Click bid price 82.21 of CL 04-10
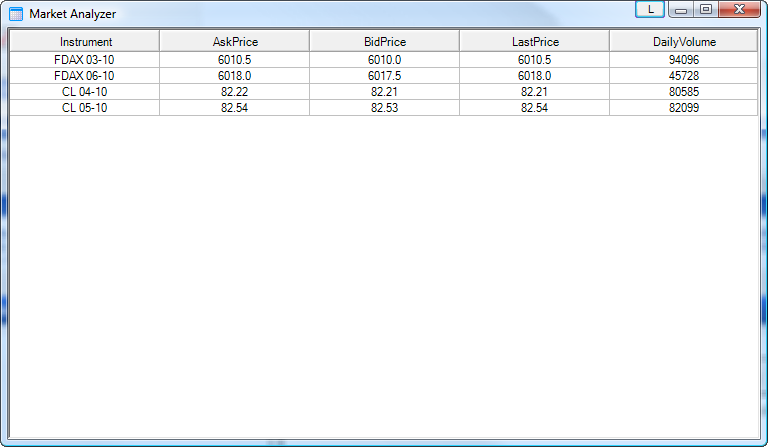This screenshot has height=447, width=768. click(384, 92)
